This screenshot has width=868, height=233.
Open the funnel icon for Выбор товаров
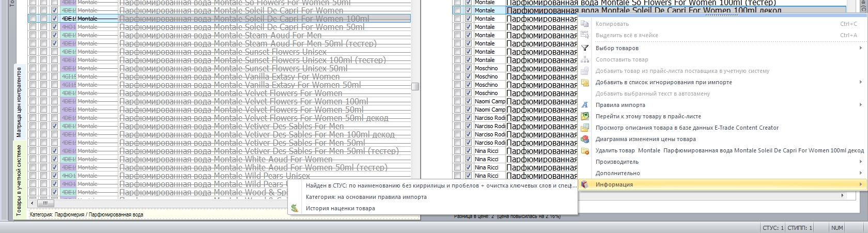(585, 48)
